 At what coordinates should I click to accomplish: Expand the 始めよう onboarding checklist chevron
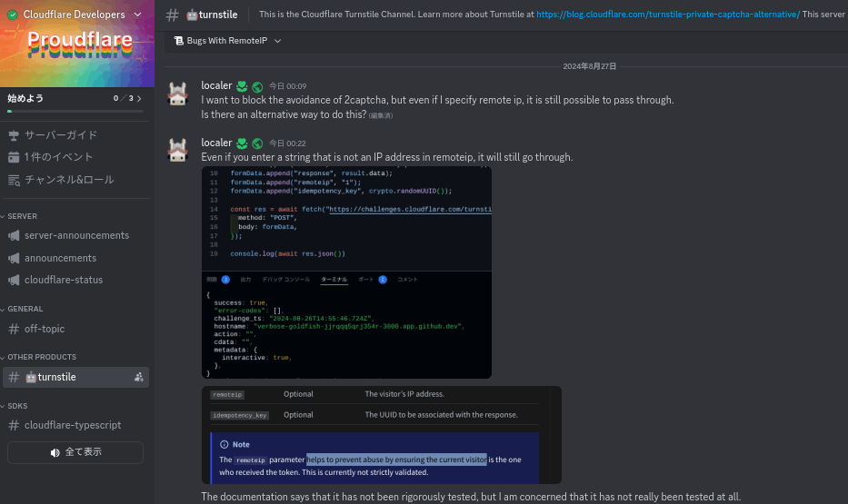pos(140,98)
